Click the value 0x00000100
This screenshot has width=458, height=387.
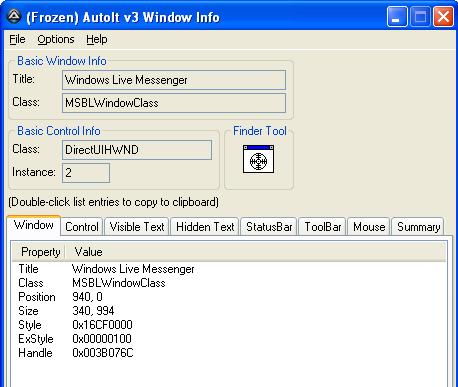tap(102, 339)
